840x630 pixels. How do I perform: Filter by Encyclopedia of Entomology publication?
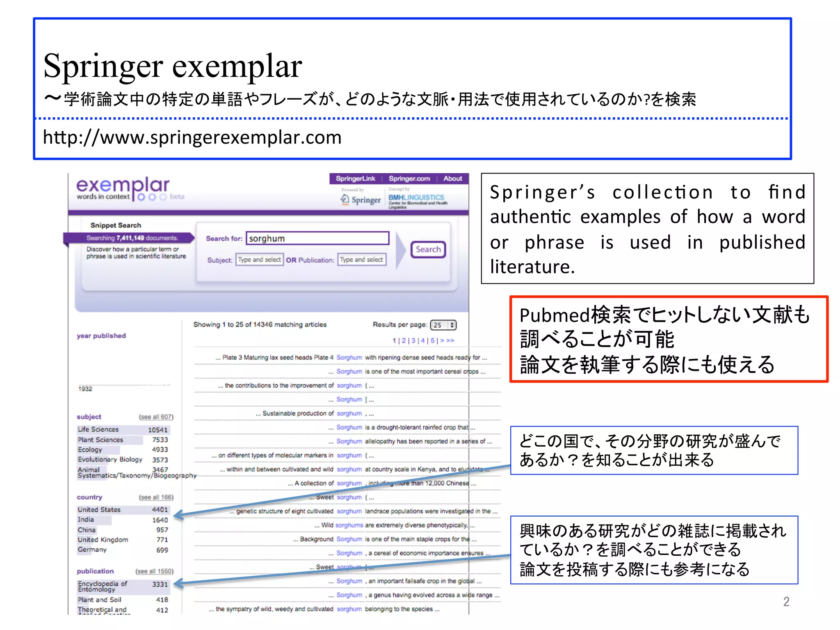coord(103,586)
